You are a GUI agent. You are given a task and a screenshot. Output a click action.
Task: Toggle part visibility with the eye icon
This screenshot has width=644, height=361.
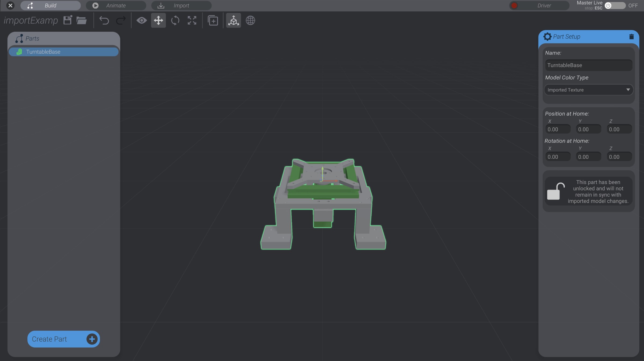point(142,20)
